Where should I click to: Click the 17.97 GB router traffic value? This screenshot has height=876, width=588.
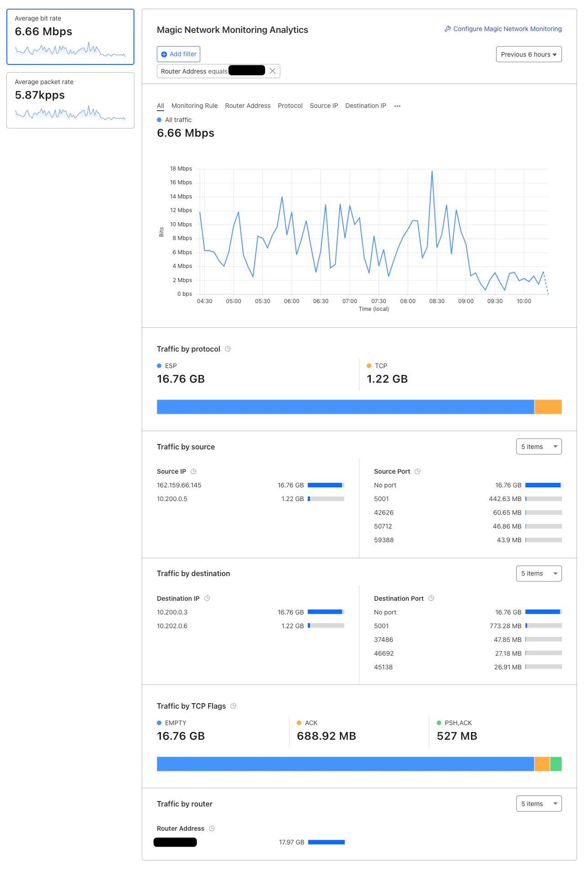[x=292, y=842]
